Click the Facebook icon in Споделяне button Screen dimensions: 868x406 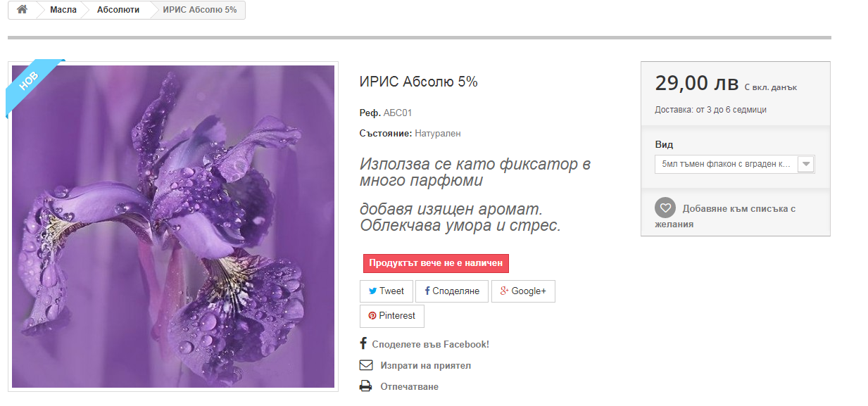point(427,291)
